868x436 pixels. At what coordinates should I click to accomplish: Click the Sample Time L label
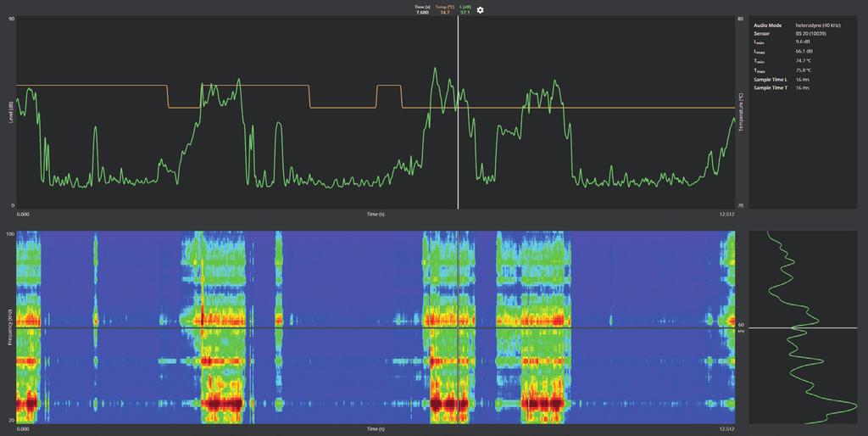(770, 79)
